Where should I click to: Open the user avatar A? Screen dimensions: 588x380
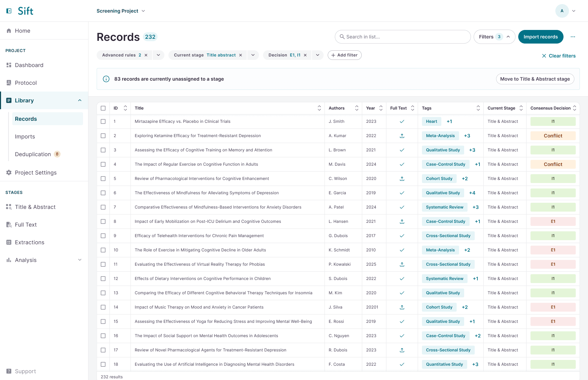tap(562, 11)
